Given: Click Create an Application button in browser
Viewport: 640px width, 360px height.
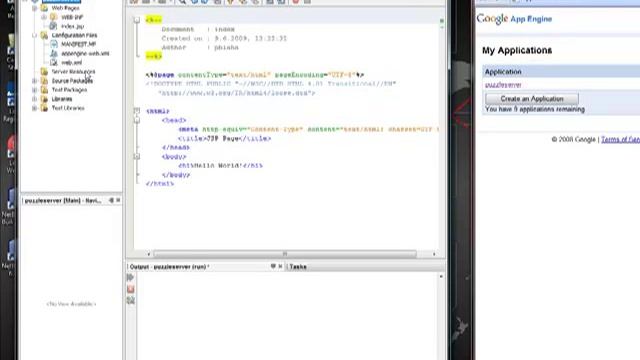Looking at the screenshot, I should pyautogui.click(x=532, y=99).
